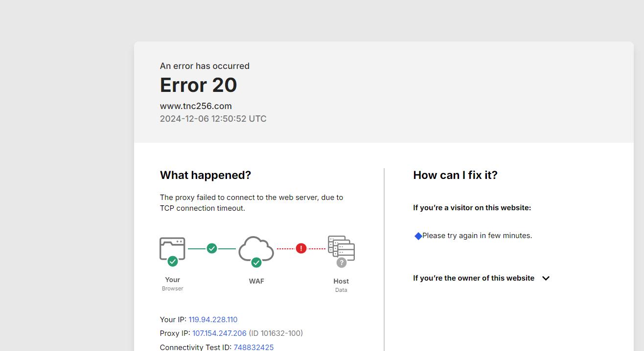The image size is (644, 351).
Task: Click the green check under WAF cloud
Action: pos(256,263)
